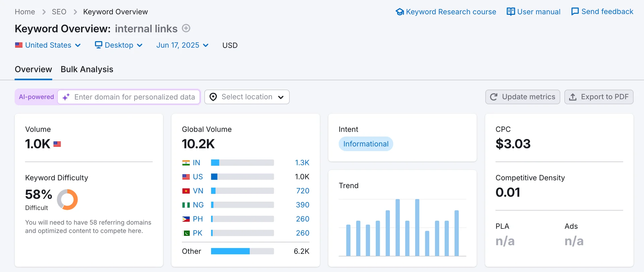Click the Send feedback chat icon
The width and height of the screenshot is (644, 272).
pyautogui.click(x=575, y=12)
